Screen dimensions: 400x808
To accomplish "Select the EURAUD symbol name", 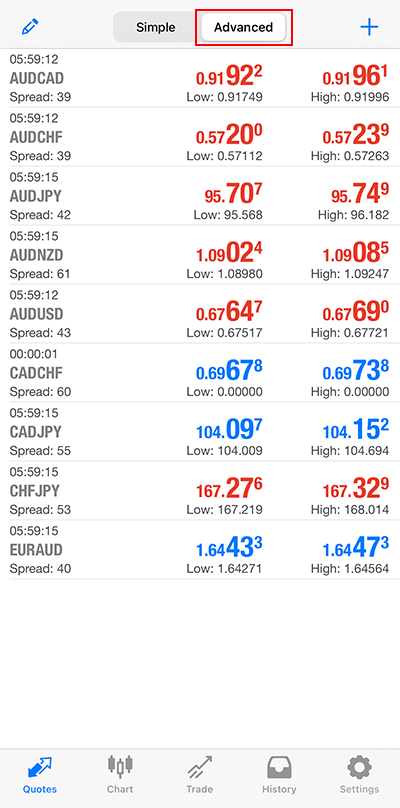I will click(36, 549).
